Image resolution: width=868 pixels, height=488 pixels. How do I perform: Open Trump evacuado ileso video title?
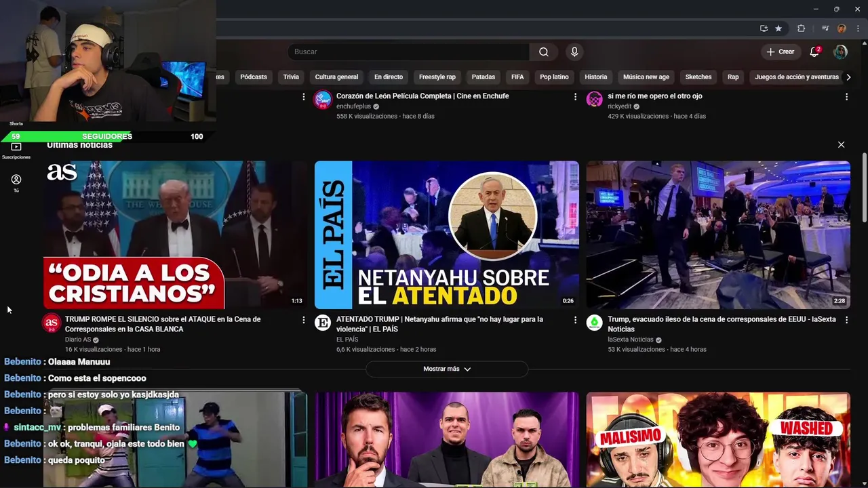722,324
